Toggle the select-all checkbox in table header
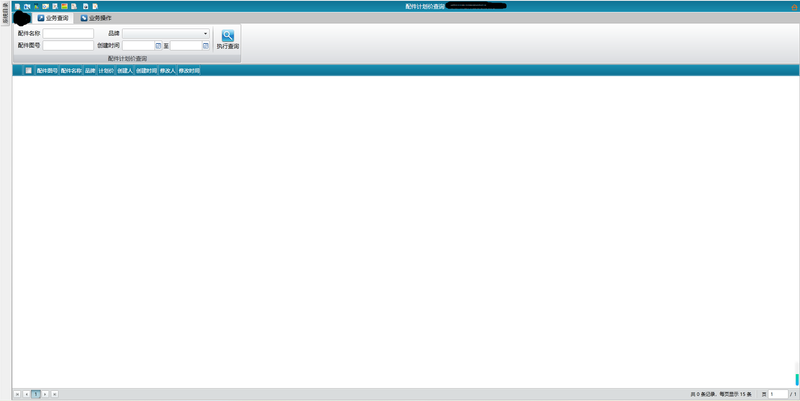Image resolution: width=800 pixels, height=401 pixels. pos(29,70)
